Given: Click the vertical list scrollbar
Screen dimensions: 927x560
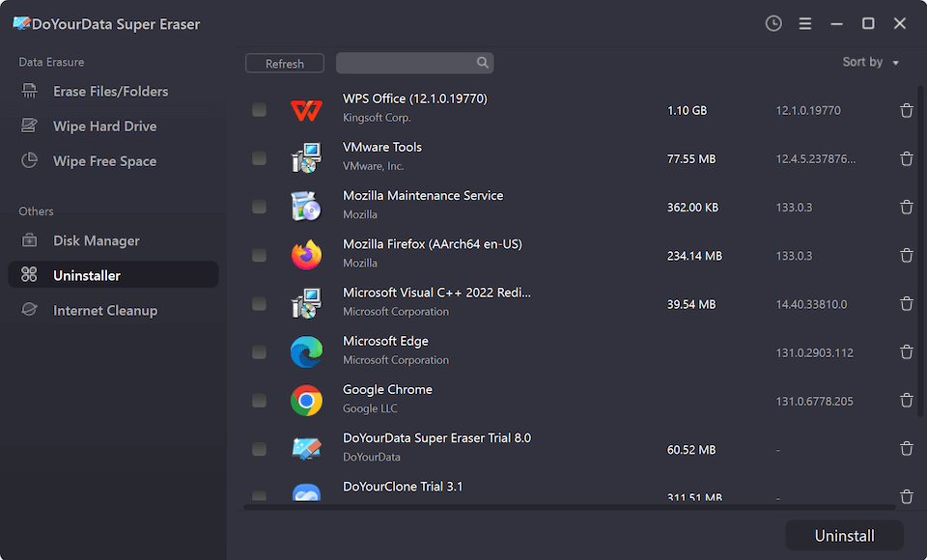Looking at the screenshot, I should [920, 251].
